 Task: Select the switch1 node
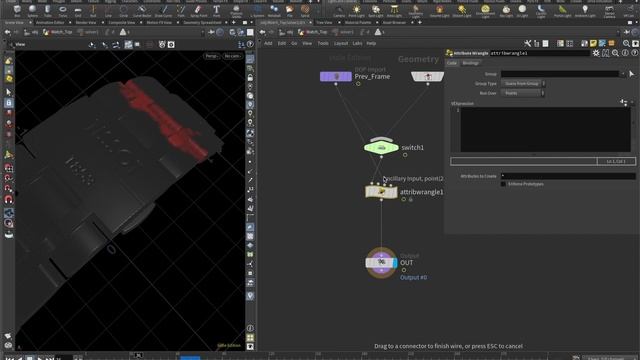click(x=381, y=147)
